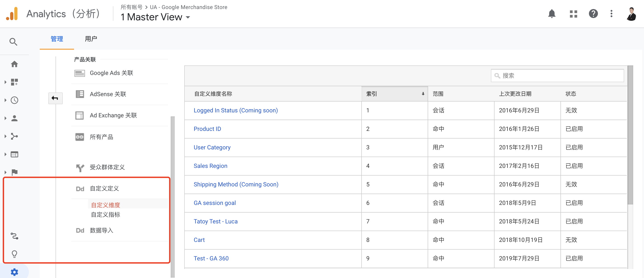Screen dimensions: 644x278
Task: Open Ad Exchange 关联 menu item
Action: tap(113, 115)
